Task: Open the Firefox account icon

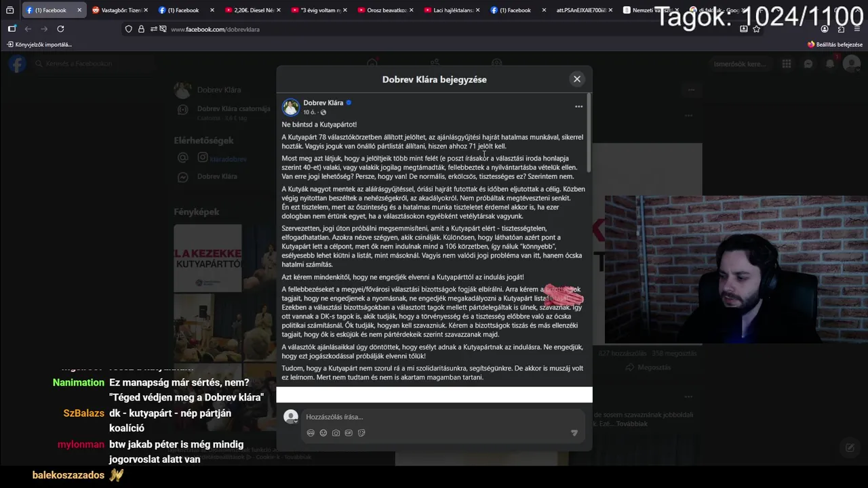Action: [x=825, y=29]
